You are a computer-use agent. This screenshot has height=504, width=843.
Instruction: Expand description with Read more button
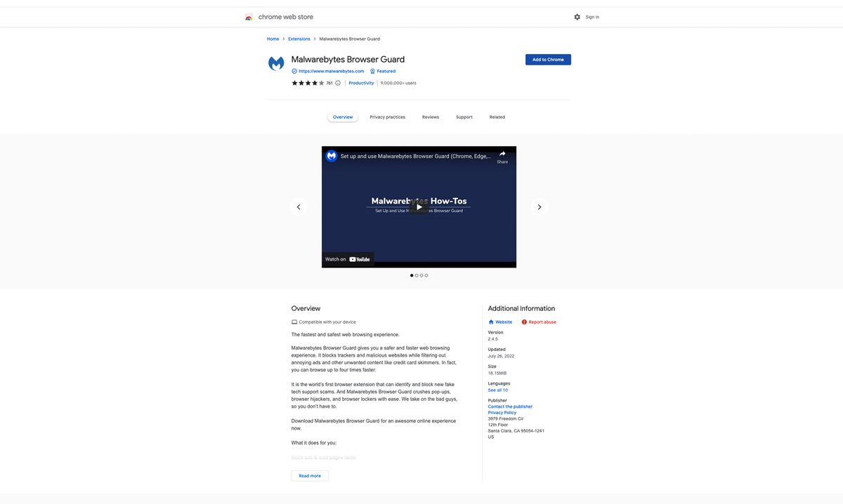[310, 476]
